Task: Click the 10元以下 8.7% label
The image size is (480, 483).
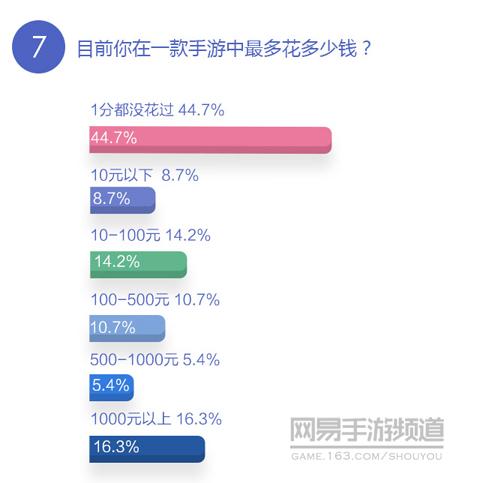Action: pyautogui.click(x=145, y=175)
